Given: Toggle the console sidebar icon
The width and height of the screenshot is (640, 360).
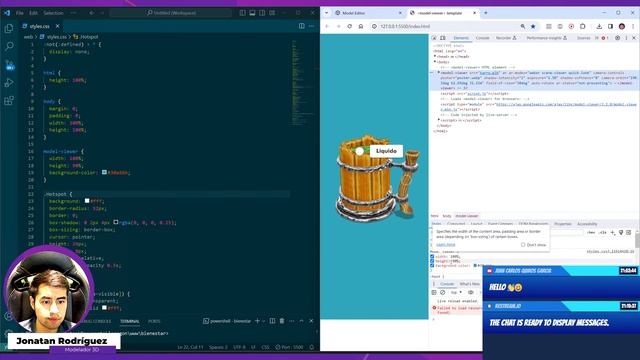Looking at the screenshot, I should point(434,293).
